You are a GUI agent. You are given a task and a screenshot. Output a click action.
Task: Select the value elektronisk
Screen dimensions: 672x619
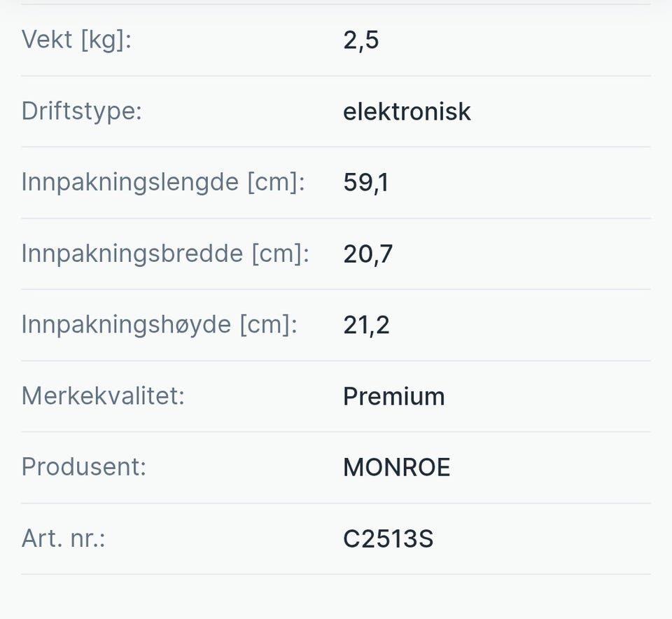(407, 111)
